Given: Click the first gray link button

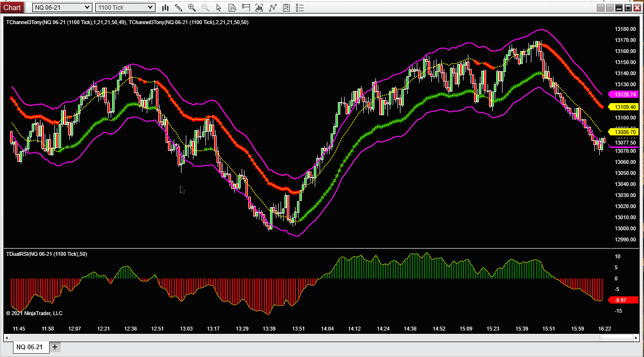Looking at the screenshot, I should (601, 7).
